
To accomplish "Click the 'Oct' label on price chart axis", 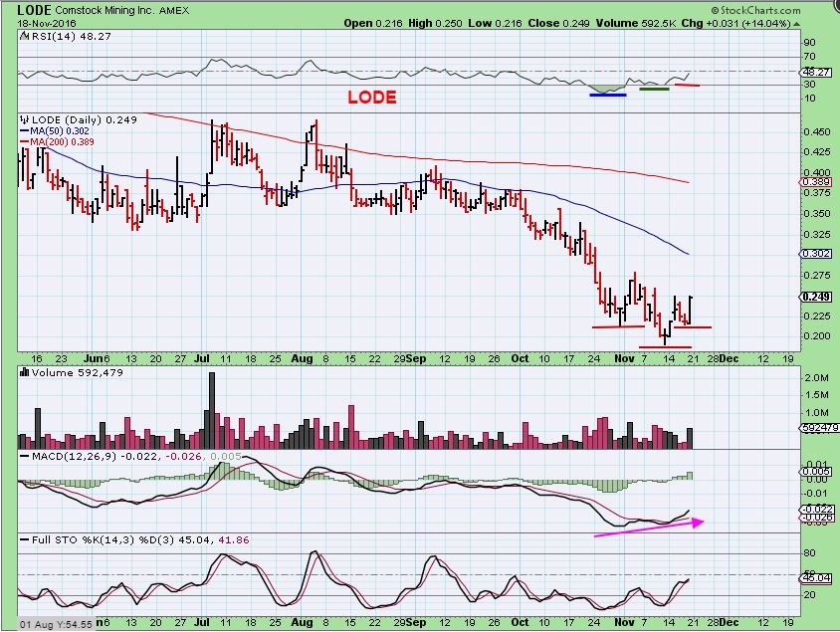I will 520,358.
